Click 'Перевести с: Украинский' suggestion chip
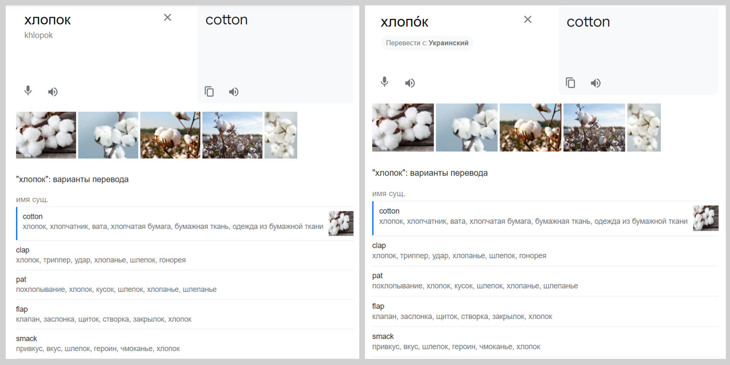The image size is (730, 365). (x=427, y=43)
